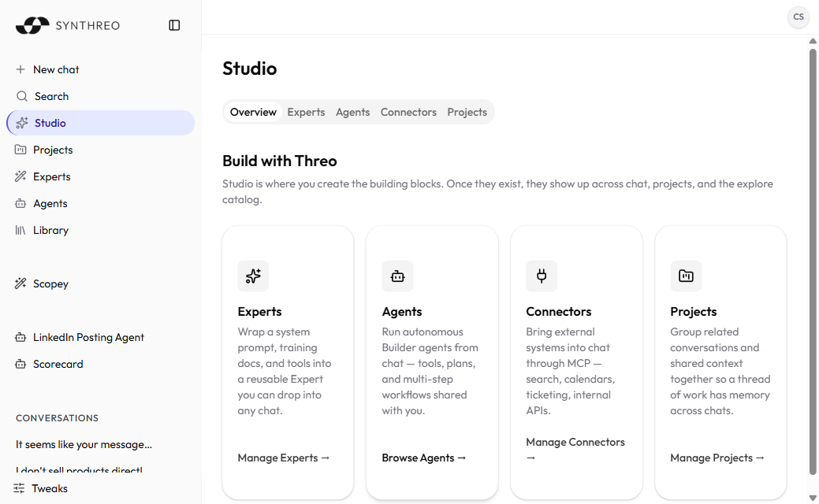
Task: Click the sliders icon beside Tweaks
Action: point(19,488)
